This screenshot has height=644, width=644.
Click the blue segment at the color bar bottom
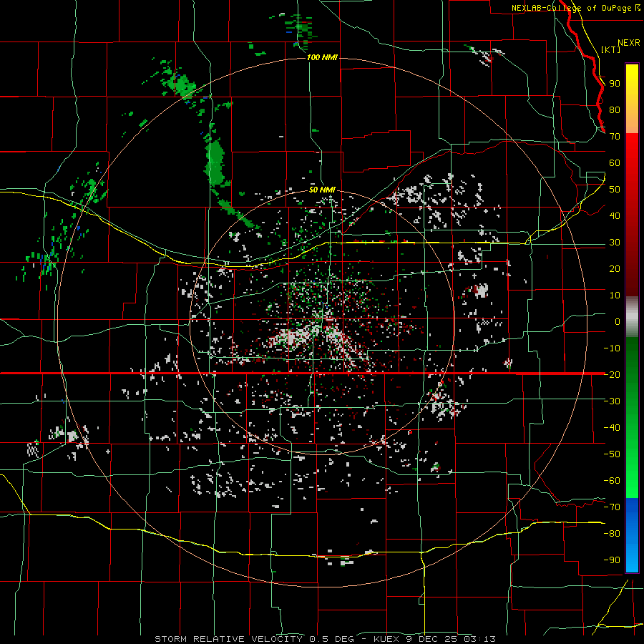632,535
